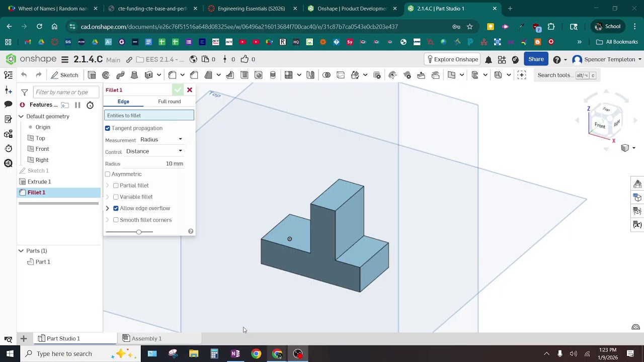Click the thumbs-up like icon
The height and width of the screenshot is (362, 644).
(245, 59)
